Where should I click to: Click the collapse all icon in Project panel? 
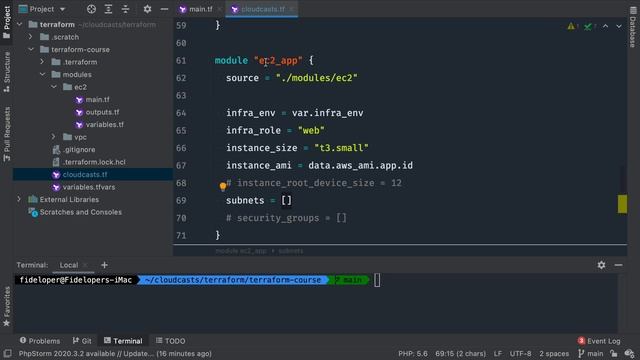pos(125,9)
